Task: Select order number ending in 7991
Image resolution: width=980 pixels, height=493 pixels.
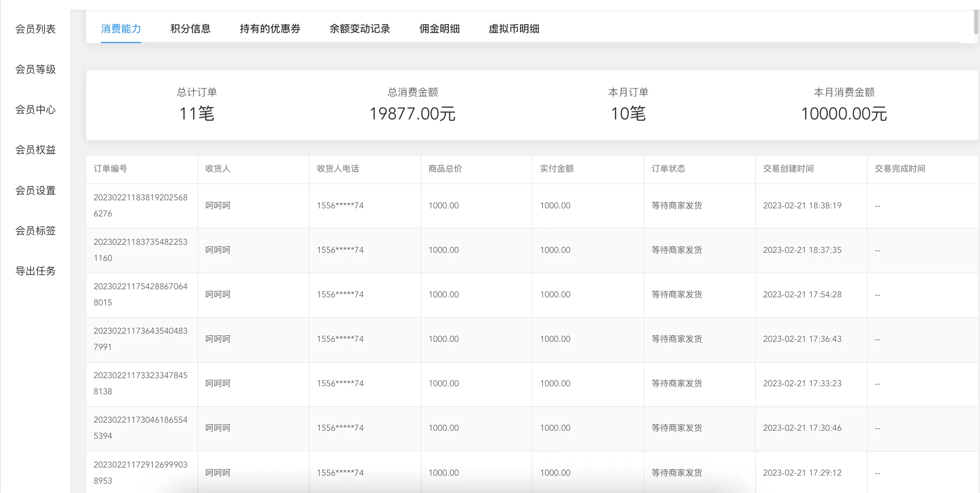Action: click(141, 339)
